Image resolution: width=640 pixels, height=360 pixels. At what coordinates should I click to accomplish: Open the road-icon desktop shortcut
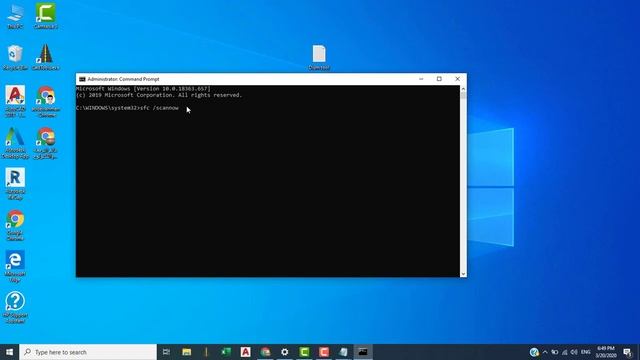tap(46, 58)
